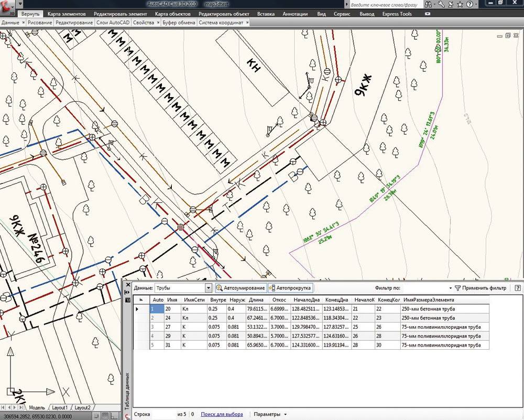524x420 pixels.
Task: Click the Данные ribbon panel label
Action: point(10,23)
